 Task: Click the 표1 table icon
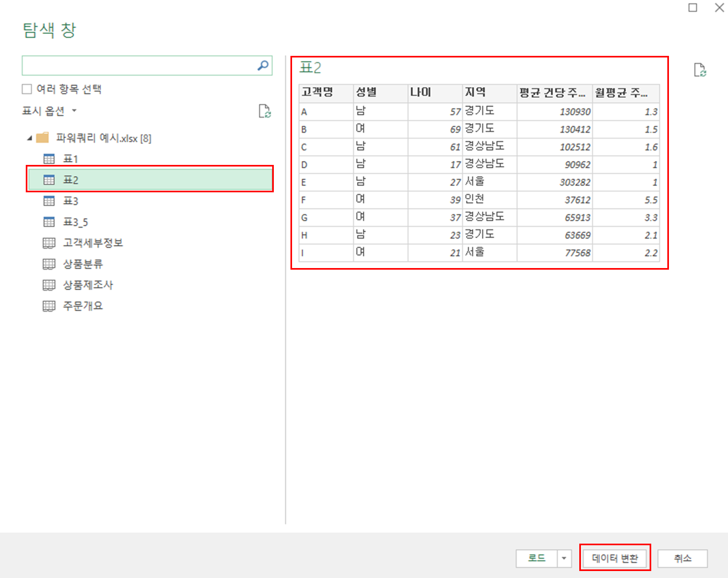pos(49,159)
